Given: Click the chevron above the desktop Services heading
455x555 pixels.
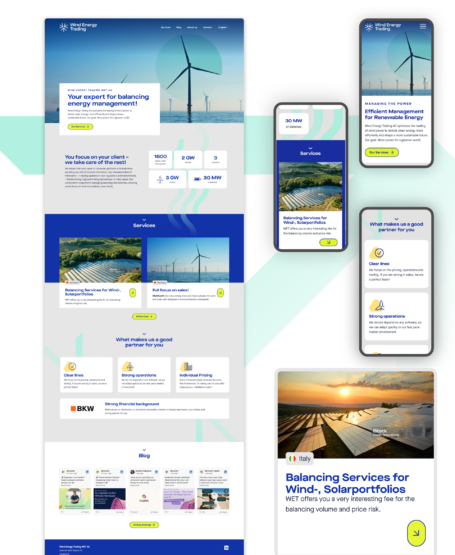Looking at the screenshot, I should click(144, 220).
